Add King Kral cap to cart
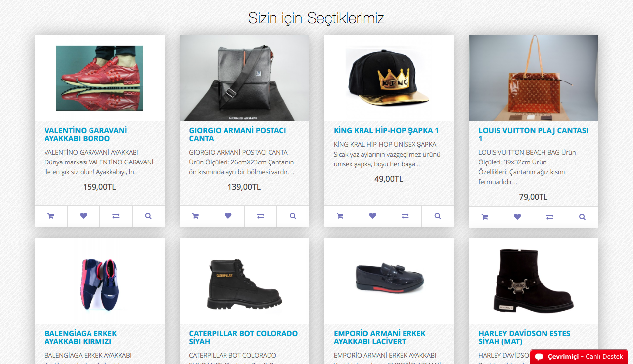633x364 pixels. tap(340, 216)
